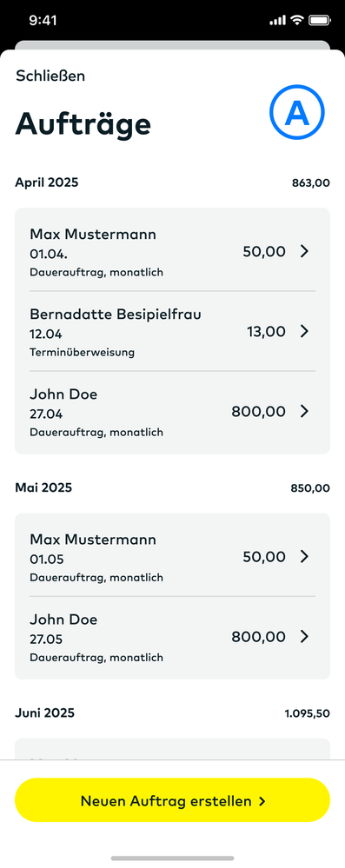Open chevron for Max Mustermann April order
This screenshot has height=868, width=345.
(x=304, y=251)
